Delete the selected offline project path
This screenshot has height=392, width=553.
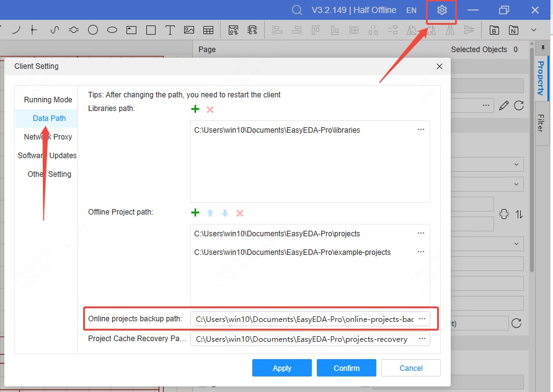(240, 213)
